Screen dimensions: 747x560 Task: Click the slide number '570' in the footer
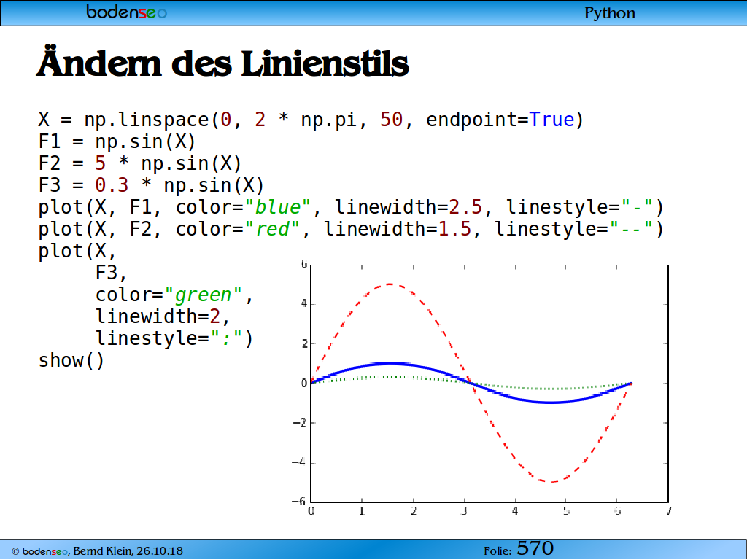(x=535, y=548)
